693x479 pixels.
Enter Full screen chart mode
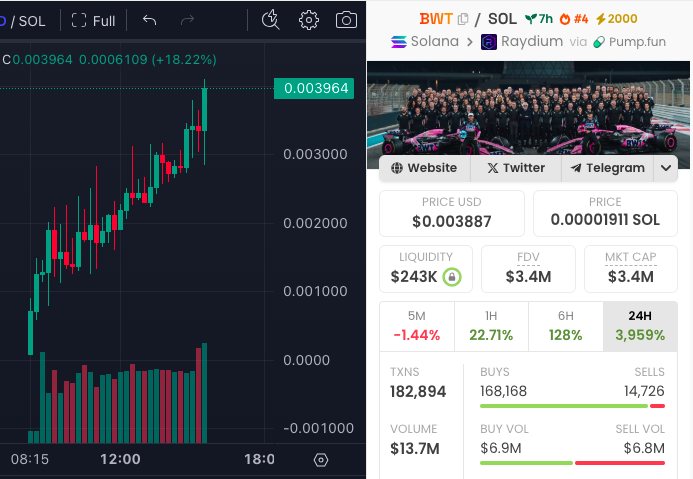pos(93,20)
